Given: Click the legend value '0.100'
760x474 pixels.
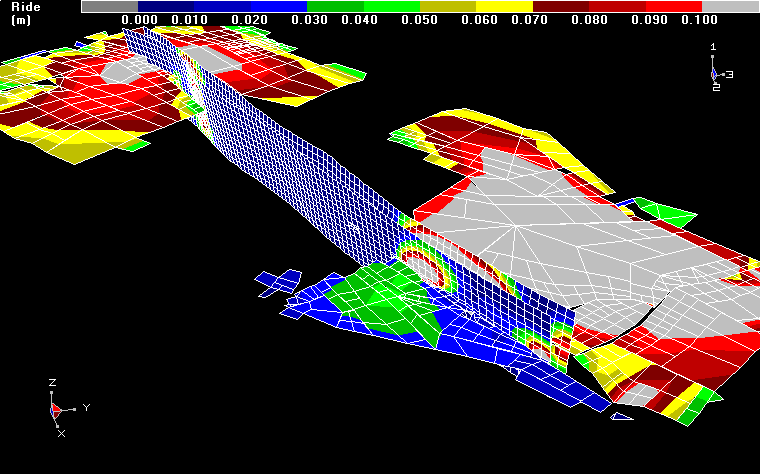Looking at the screenshot, I should pyautogui.click(x=699, y=20).
